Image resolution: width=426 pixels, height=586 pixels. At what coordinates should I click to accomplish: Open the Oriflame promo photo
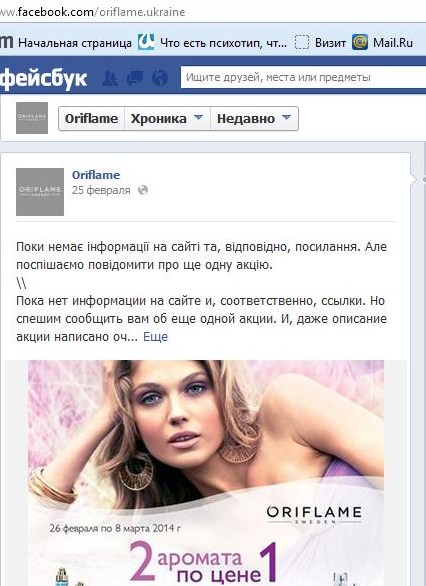pos(206,473)
